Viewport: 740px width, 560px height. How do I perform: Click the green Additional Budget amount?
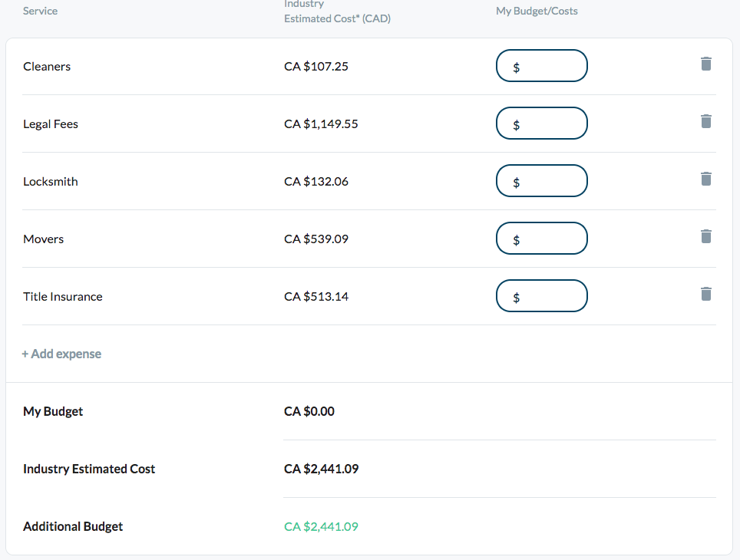click(x=321, y=526)
